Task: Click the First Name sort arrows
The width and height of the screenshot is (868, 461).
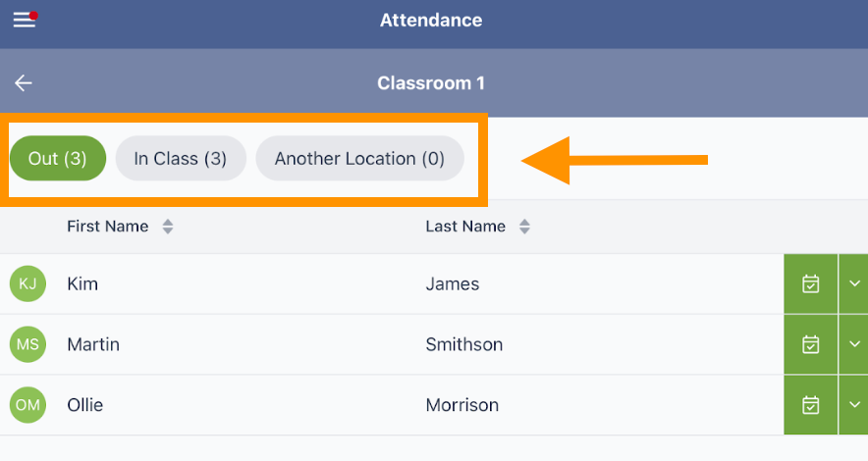Action: 168,228
